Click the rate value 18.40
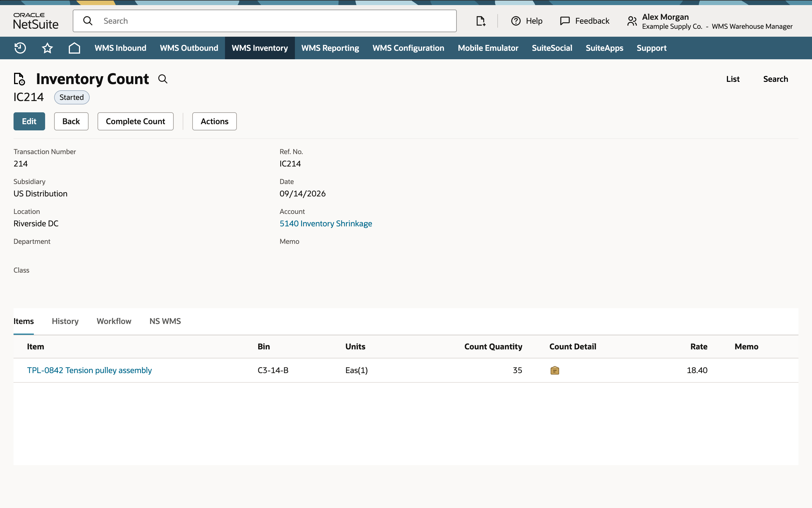This screenshot has height=508, width=812. point(697,370)
